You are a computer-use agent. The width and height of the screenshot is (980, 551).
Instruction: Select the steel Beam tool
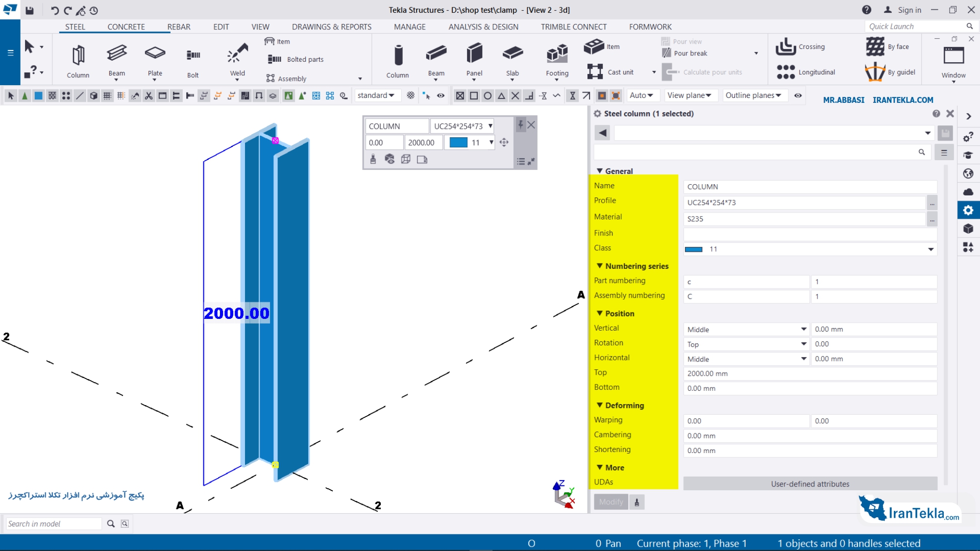click(x=117, y=61)
